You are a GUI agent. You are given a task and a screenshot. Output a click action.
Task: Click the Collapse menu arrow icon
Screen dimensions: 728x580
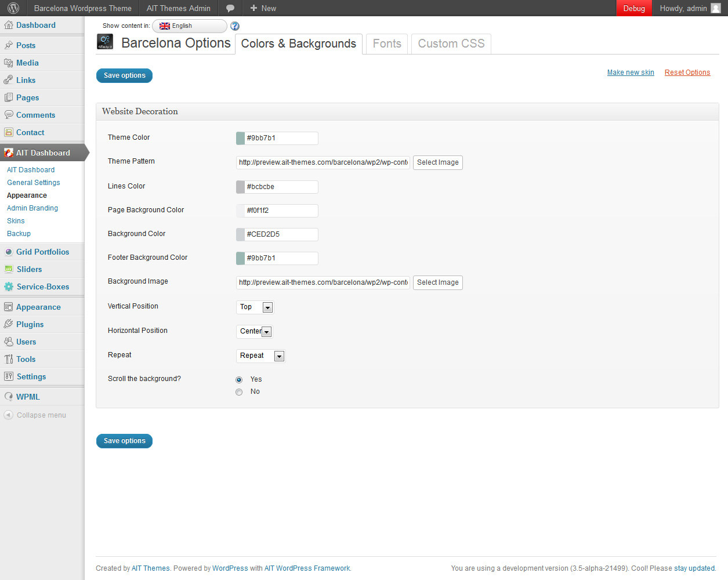[x=8, y=415]
